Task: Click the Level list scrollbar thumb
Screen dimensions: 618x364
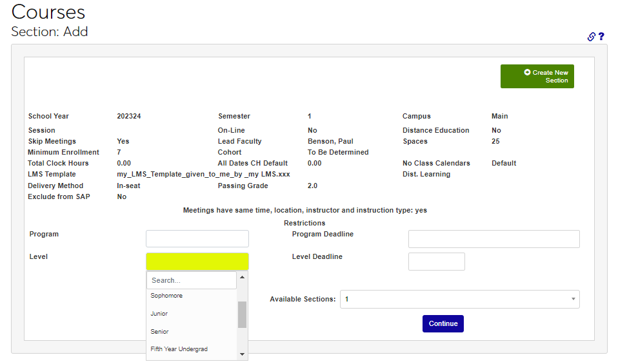Action: tap(243, 314)
